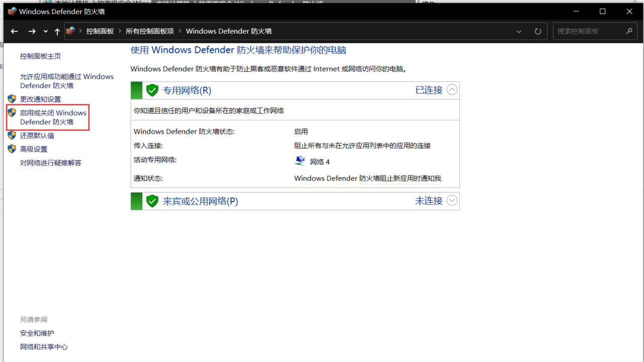
Task: Open 启用或关闭 Windows Defender 防火墙
Action: point(53,117)
